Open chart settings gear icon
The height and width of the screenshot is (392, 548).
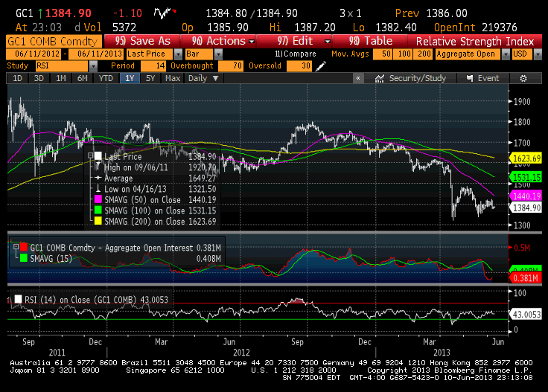(523, 79)
